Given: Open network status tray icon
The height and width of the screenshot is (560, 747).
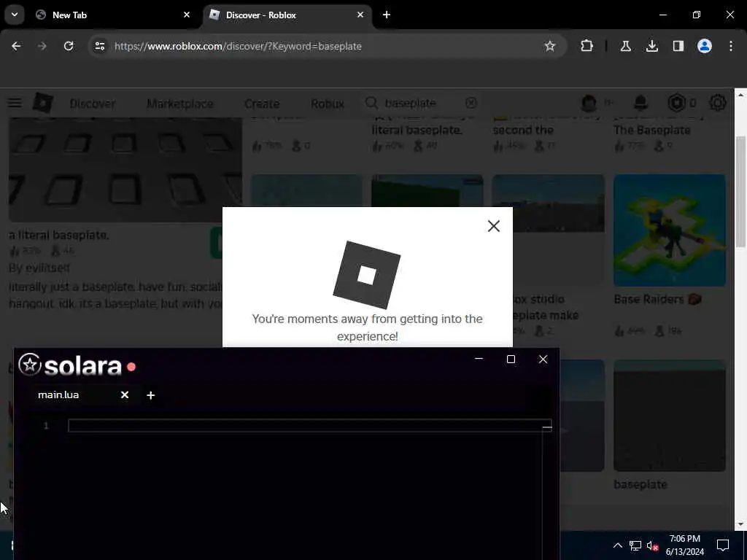Looking at the screenshot, I should 635,545.
